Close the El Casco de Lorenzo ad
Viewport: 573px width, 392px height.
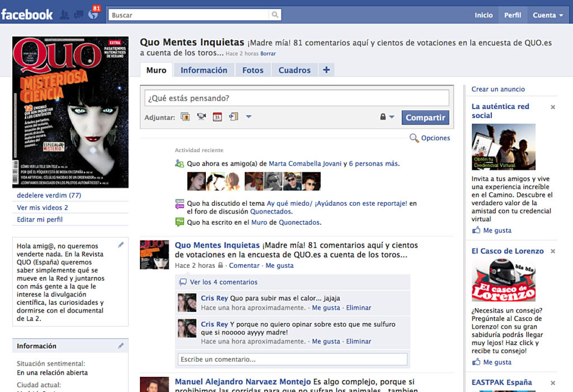[x=553, y=251]
